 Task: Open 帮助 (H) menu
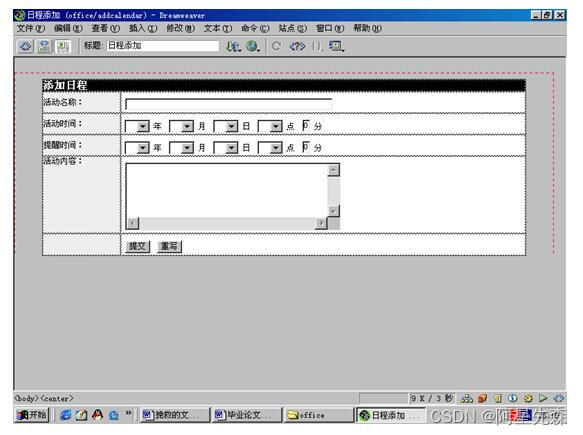point(367,28)
